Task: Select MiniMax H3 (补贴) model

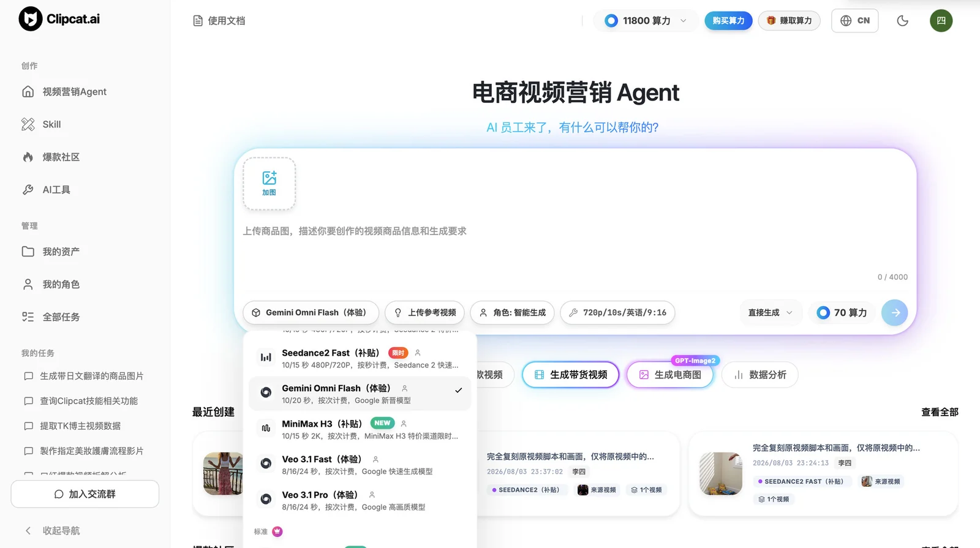Action: click(360, 429)
